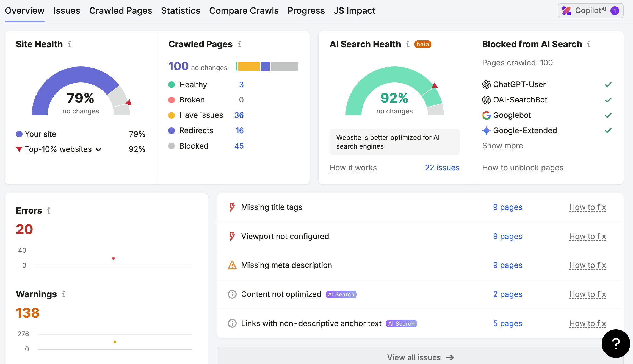Click the Warnings info icon

click(x=63, y=294)
